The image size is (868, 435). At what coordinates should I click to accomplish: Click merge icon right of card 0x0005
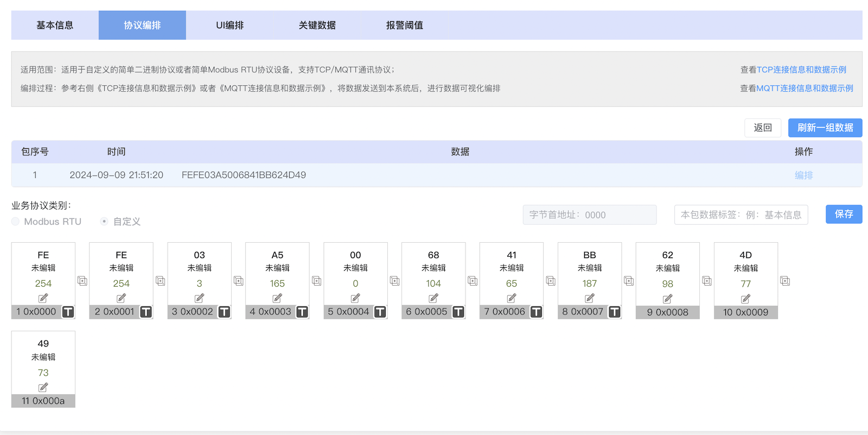(473, 281)
